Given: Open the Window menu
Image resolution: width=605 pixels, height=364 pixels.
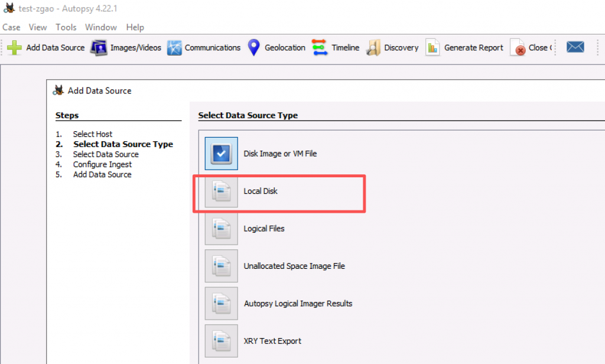Looking at the screenshot, I should (101, 27).
